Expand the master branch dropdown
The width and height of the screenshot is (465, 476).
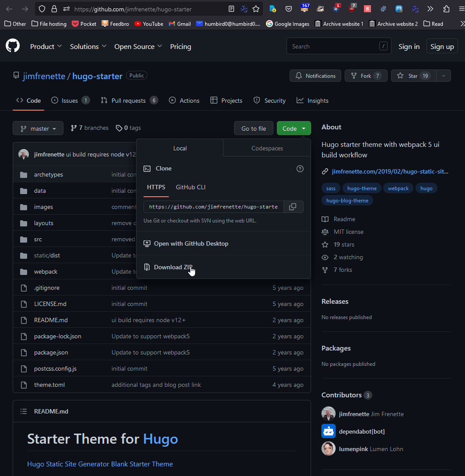[38, 129]
